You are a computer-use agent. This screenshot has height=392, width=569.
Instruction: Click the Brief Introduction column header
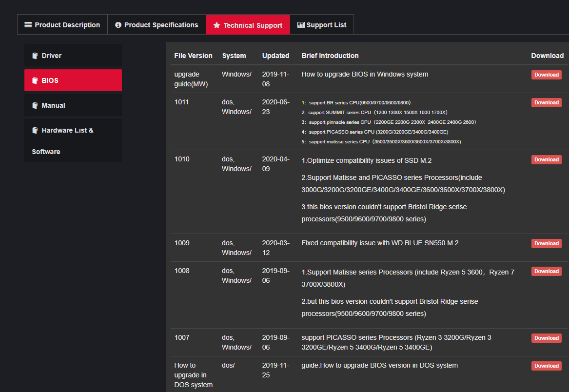click(330, 56)
